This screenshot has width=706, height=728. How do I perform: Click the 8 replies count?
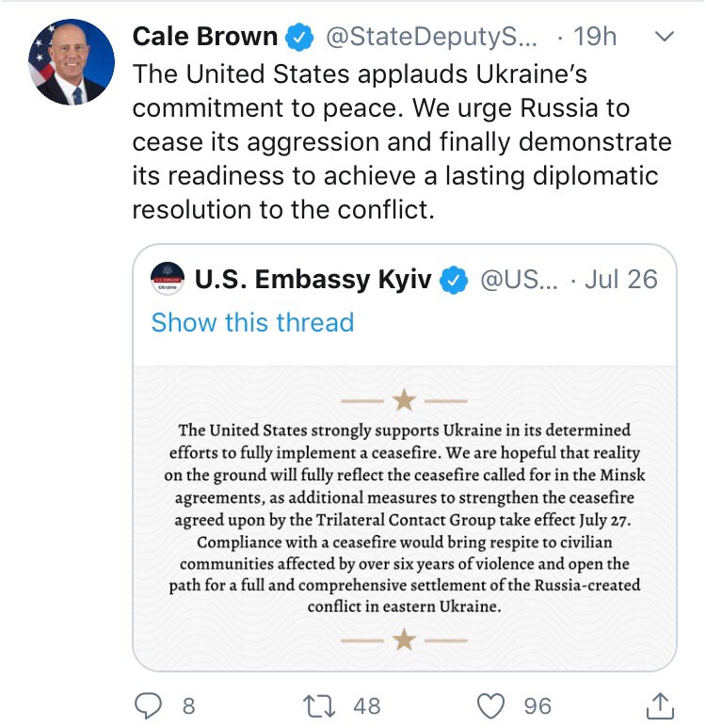[x=188, y=705]
